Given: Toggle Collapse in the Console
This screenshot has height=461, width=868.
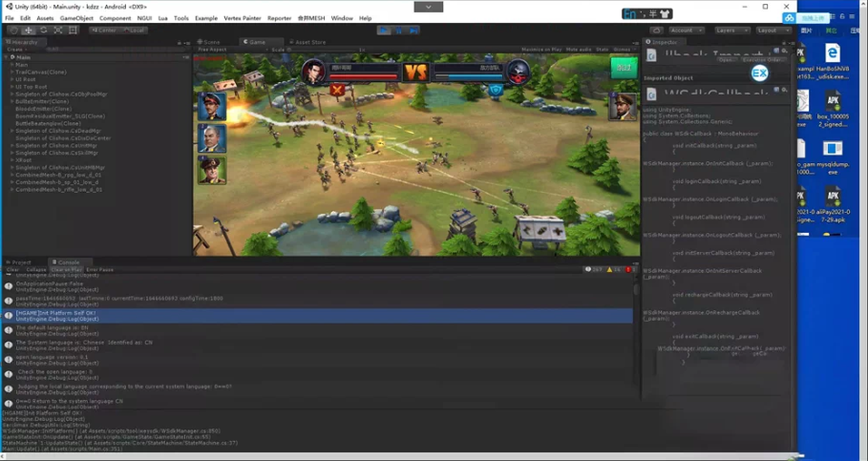Looking at the screenshot, I should tap(36, 269).
